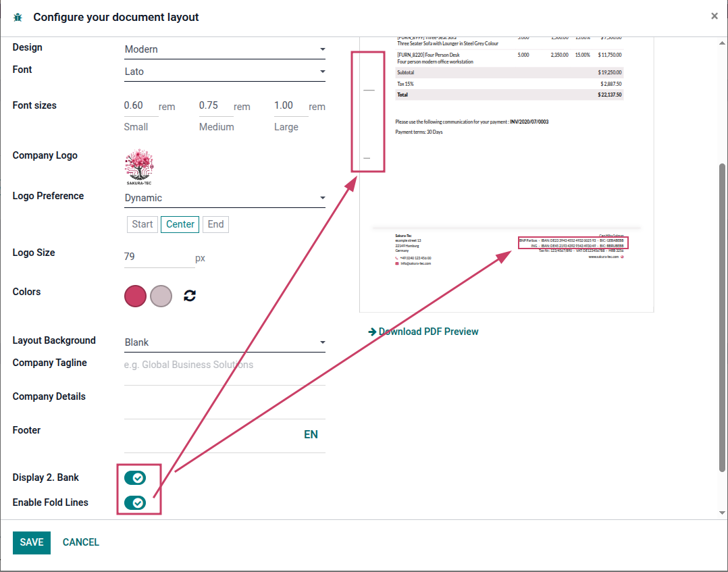Select the End logo position option
The width and height of the screenshot is (728, 572).
pos(215,224)
